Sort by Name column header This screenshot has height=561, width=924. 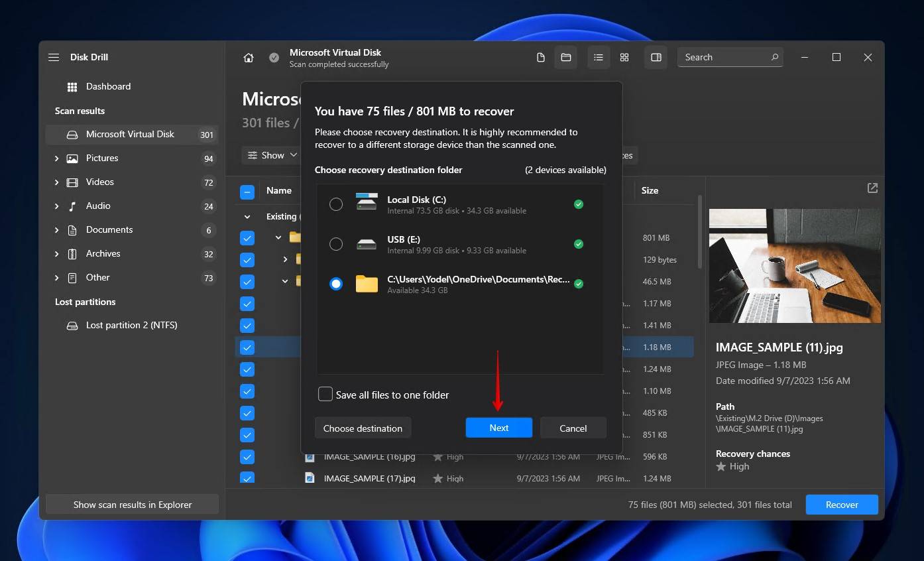(x=279, y=190)
